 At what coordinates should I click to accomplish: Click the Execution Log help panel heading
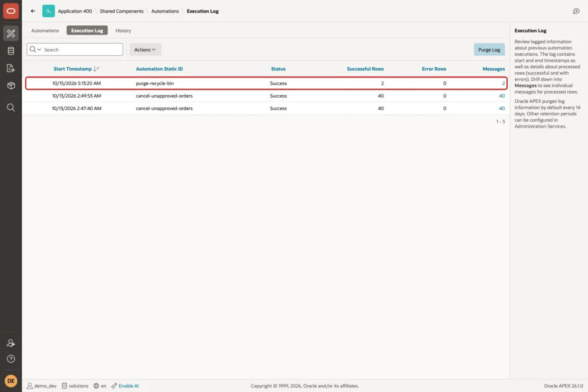coord(530,30)
